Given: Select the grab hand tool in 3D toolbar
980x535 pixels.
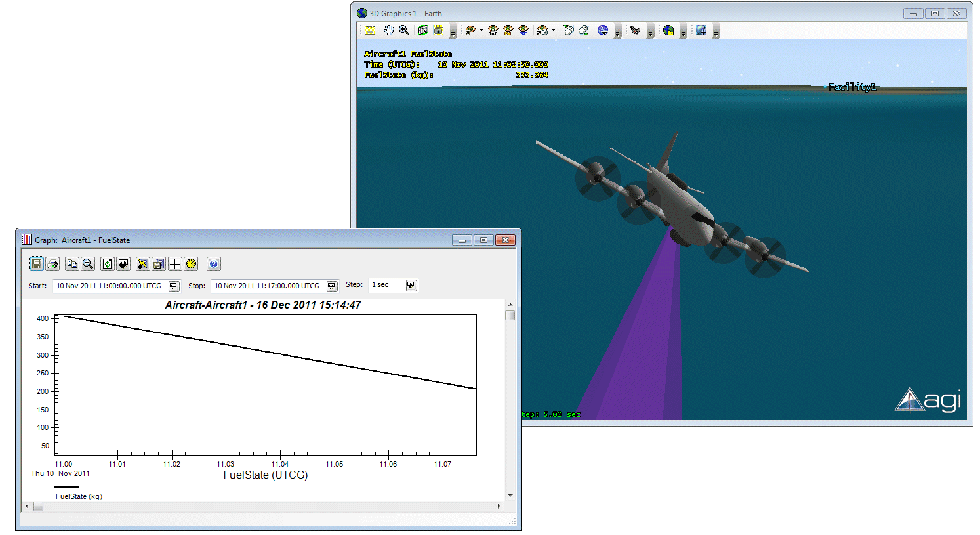Looking at the screenshot, I should point(389,30).
